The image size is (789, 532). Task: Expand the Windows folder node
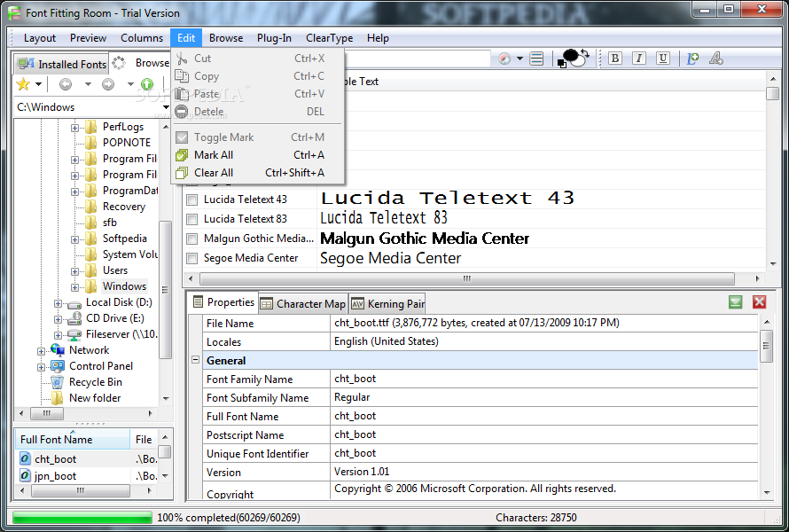pos(74,287)
